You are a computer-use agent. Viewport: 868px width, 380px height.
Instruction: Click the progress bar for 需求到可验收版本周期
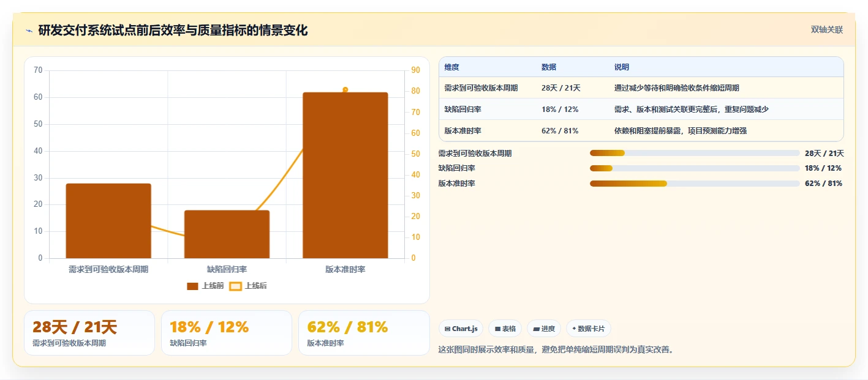pyautogui.click(x=695, y=153)
